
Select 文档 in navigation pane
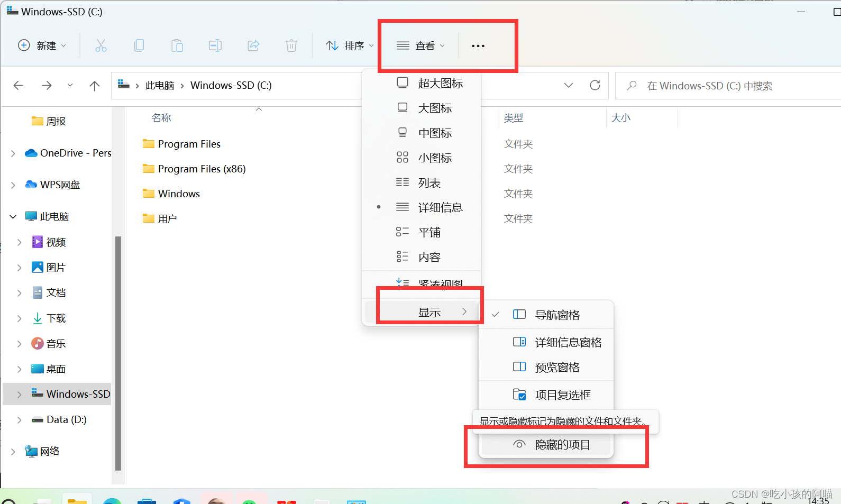coord(56,293)
